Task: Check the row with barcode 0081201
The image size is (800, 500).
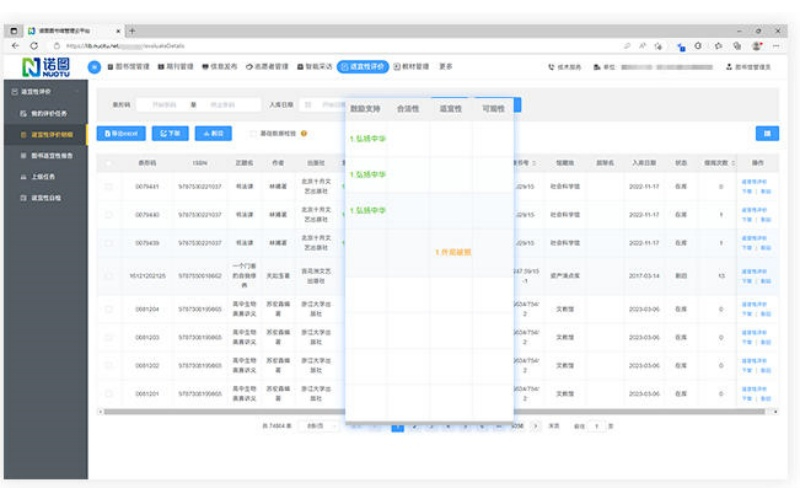Action: click(x=108, y=393)
